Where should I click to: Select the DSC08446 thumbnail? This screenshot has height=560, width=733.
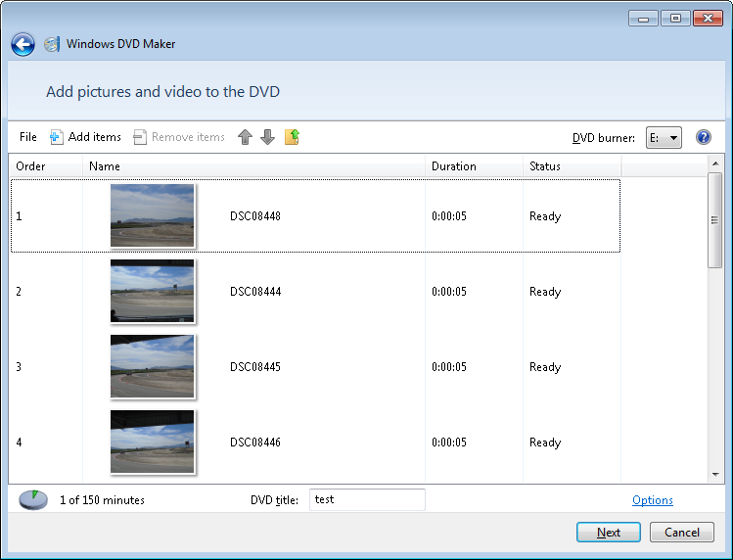click(x=152, y=442)
